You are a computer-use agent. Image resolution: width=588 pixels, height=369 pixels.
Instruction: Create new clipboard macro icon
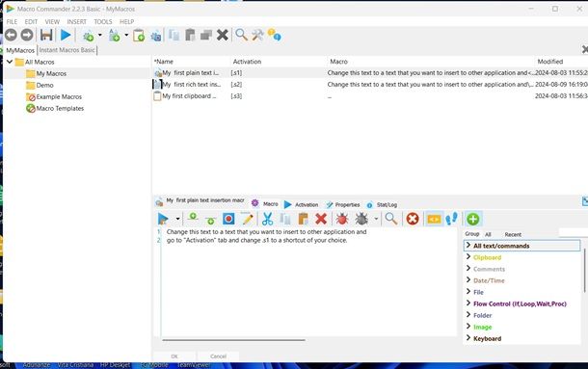click(x=139, y=36)
